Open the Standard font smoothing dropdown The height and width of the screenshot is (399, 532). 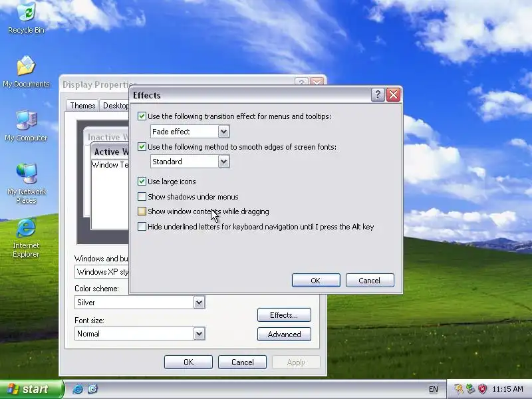223,162
